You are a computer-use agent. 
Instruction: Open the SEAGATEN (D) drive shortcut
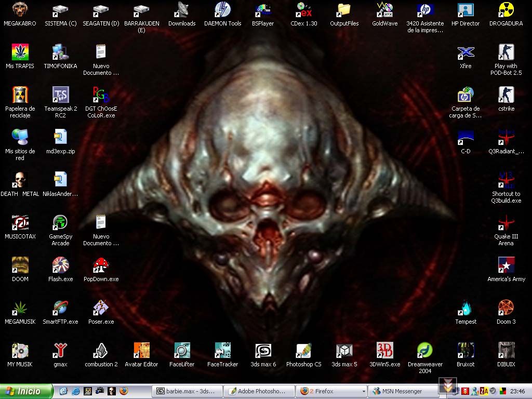pyautogui.click(x=101, y=9)
